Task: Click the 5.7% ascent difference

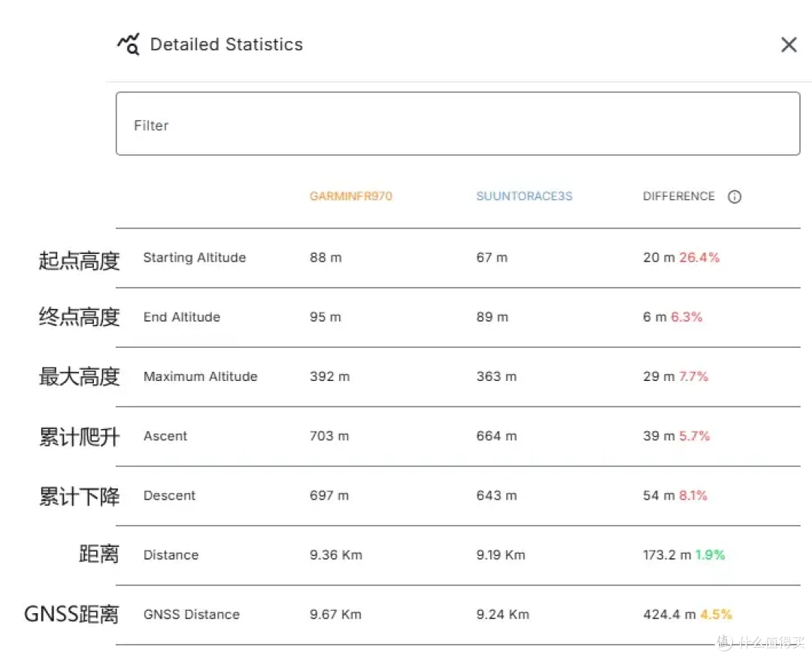Action: pyautogui.click(x=694, y=436)
